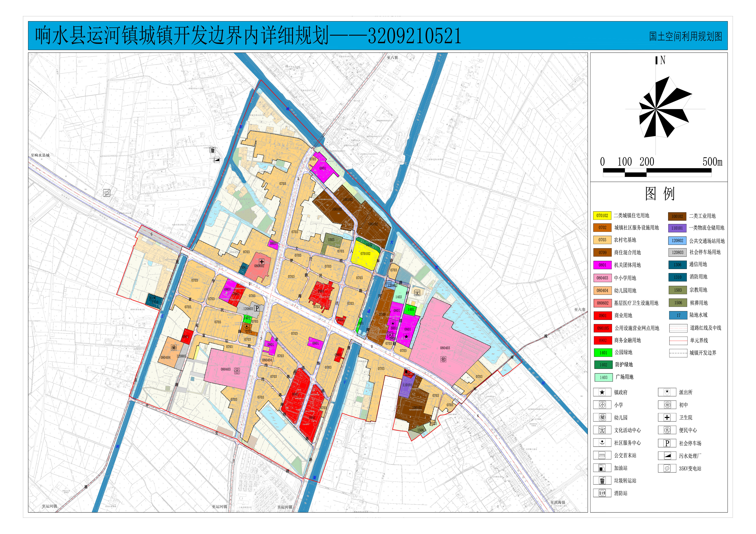Click the 消防站 119 legend icon
The image size is (756, 534).
[602, 493]
